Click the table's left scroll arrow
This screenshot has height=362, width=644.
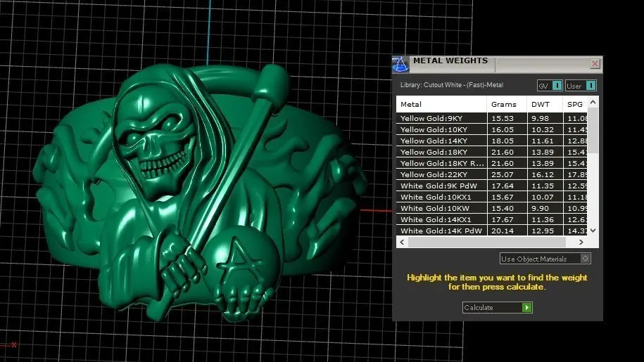click(x=402, y=243)
